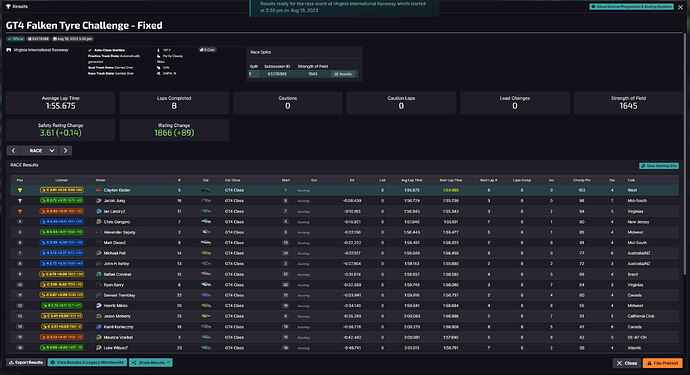Sort by the Car Class column header
The height and width of the screenshot is (375, 690).
click(x=233, y=180)
